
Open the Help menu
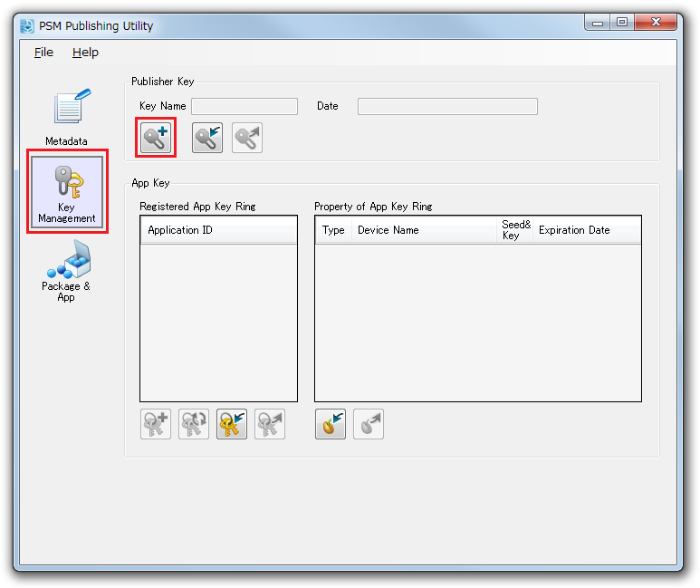[85, 53]
